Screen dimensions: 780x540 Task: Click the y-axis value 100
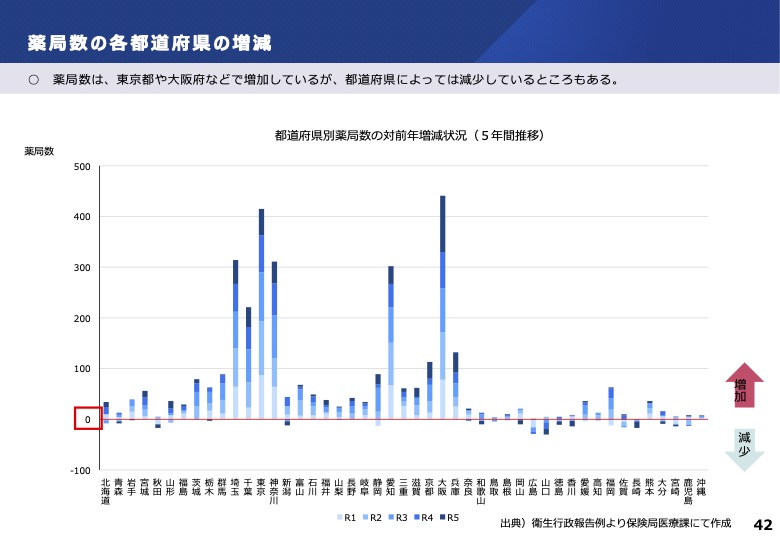pos(82,368)
